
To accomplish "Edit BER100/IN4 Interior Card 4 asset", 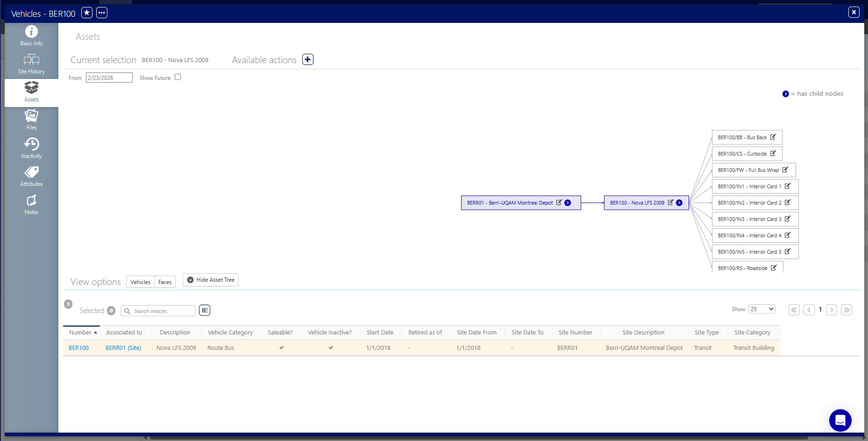I will point(787,235).
